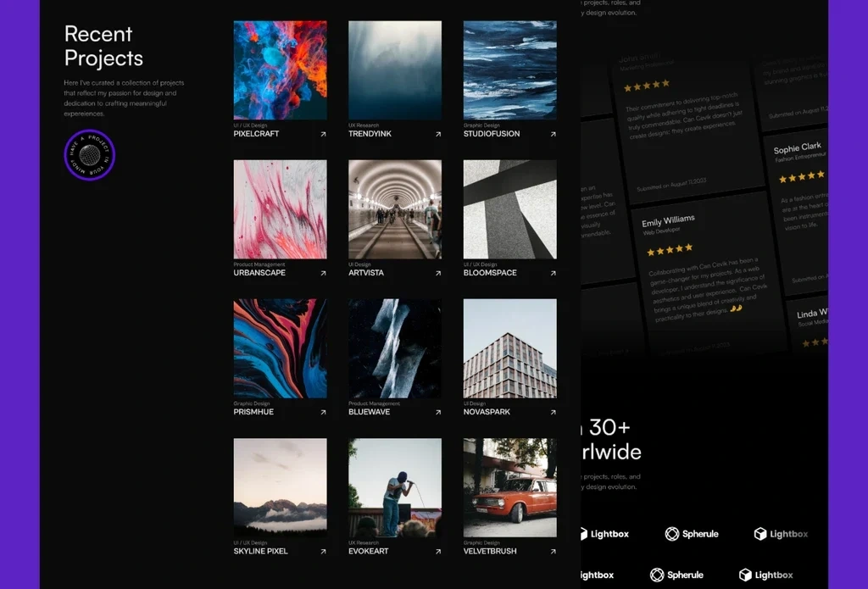Open the EVOKEART singer photo thumbnail

click(395, 487)
